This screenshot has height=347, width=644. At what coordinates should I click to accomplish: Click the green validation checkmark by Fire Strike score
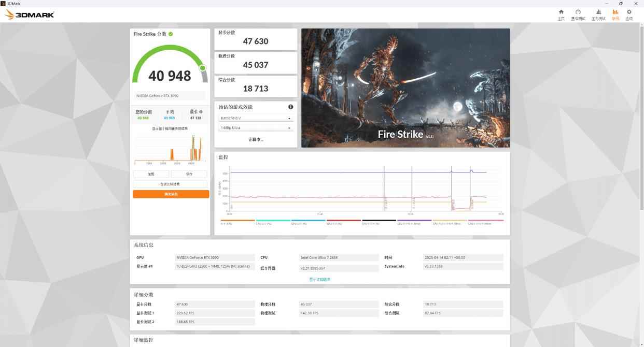[171, 34]
